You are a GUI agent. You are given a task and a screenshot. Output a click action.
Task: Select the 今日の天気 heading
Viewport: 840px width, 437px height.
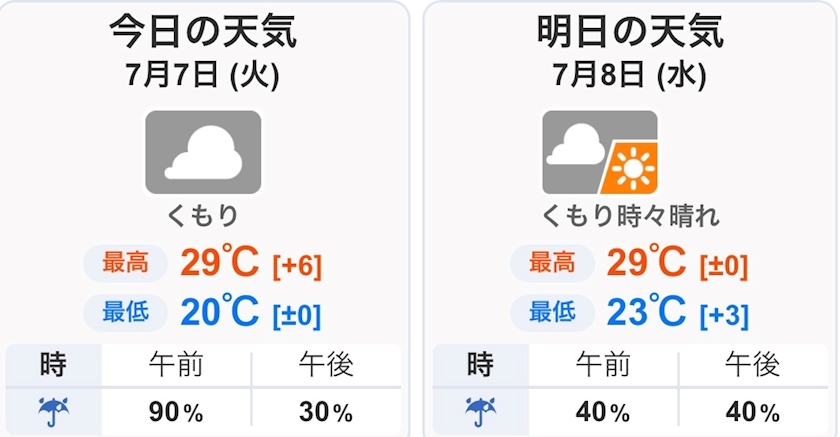203,32
